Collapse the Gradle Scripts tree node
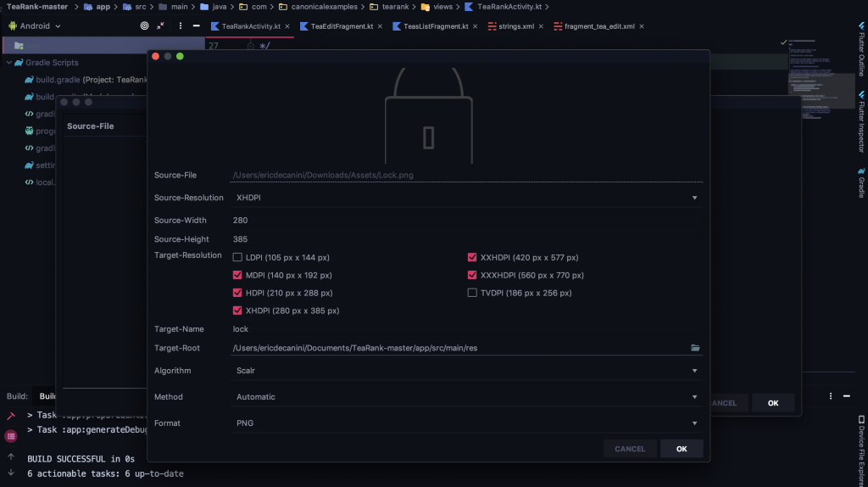868x487 pixels. (x=8, y=63)
